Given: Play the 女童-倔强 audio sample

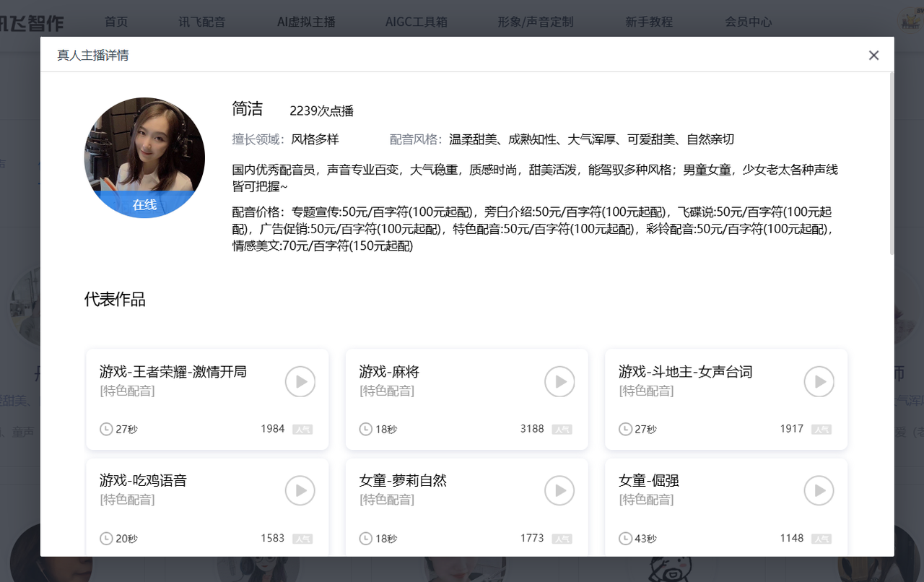Looking at the screenshot, I should pyautogui.click(x=819, y=490).
